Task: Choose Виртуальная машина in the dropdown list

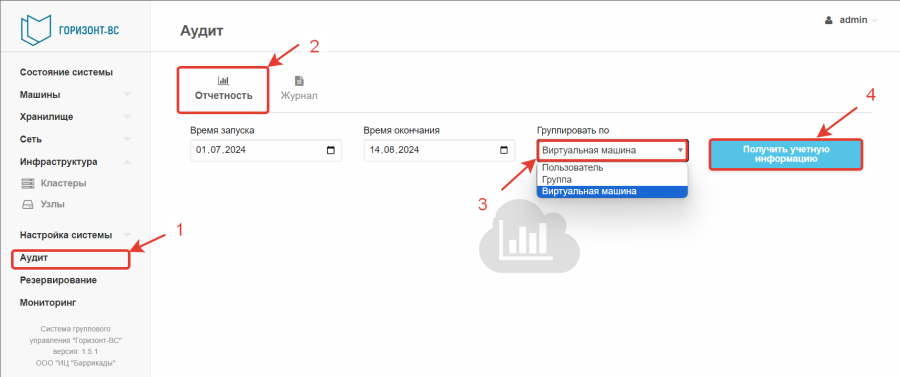Action: [612, 191]
